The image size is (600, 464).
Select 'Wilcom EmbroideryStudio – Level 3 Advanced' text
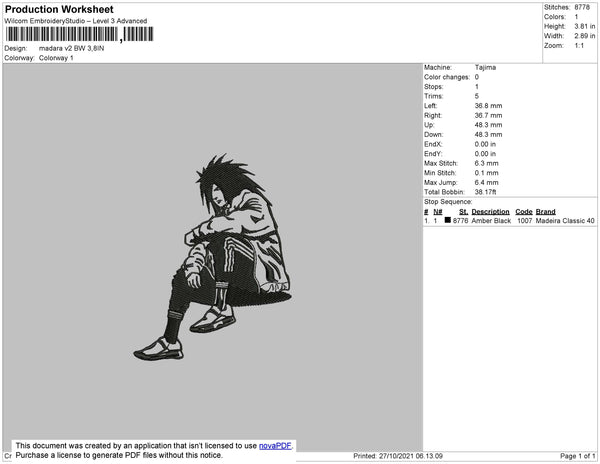point(76,21)
